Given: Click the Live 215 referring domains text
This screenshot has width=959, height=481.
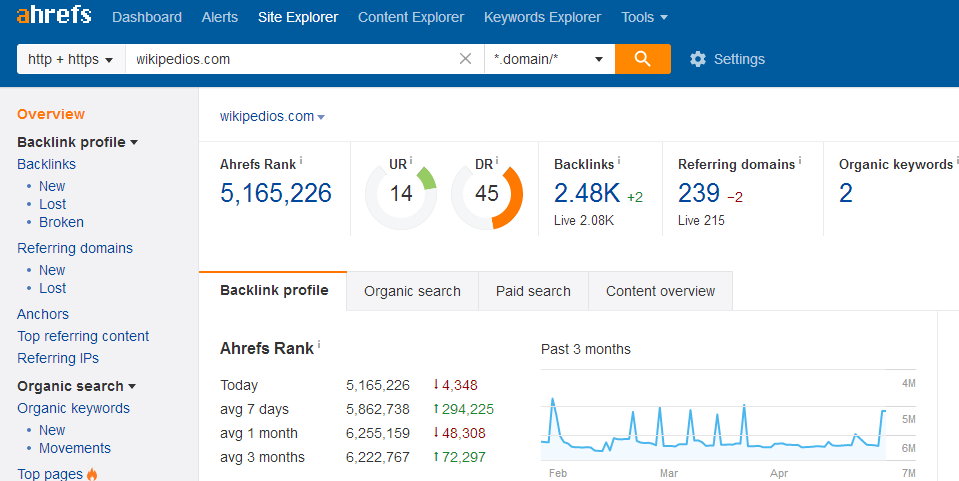Looking at the screenshot, I should coord(701,220).
